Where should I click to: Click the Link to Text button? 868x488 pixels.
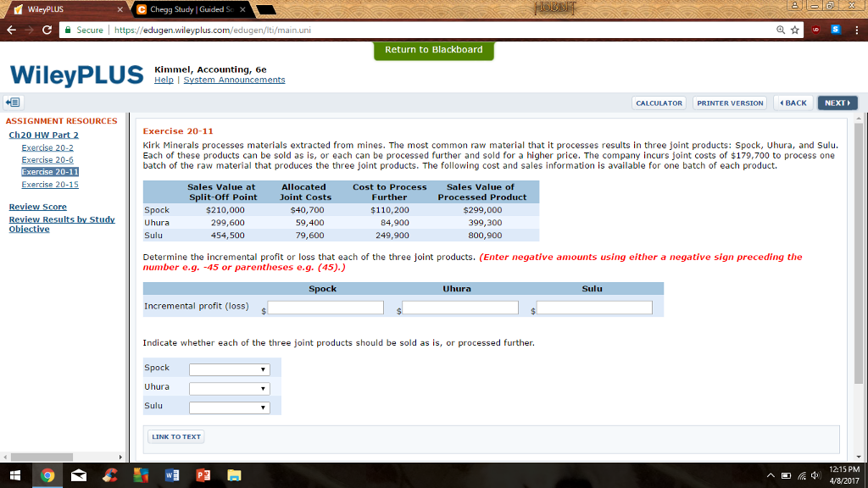tap(176, 436)
